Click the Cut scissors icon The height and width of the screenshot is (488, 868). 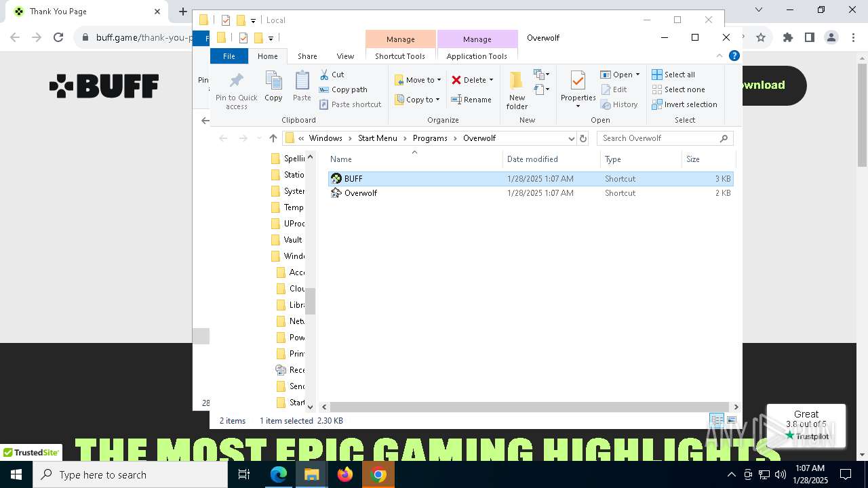tap(323, 75)
